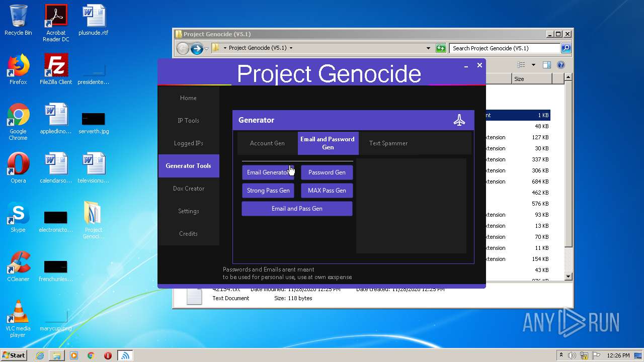Viewport: 644px width, 362px height.
Task: Switch to the Text Spammer tab
Action: point(388,143)
